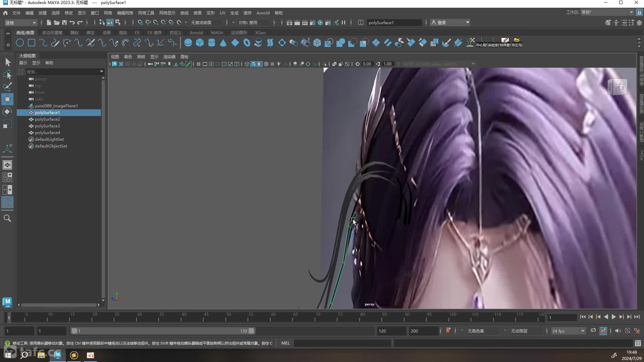The width and height of the screenshot is (644, 362).
Task: Click the MEL command language label
Action: [x=285, y=343]
